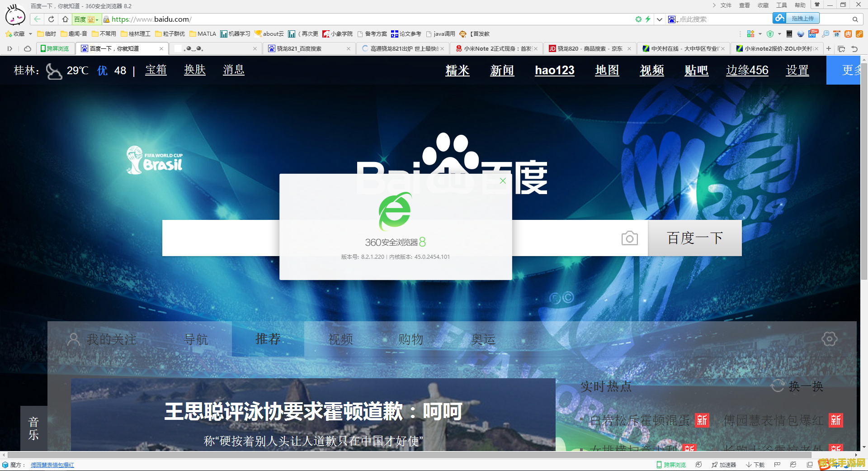Click the magnifier search button in toolbar
The image size is (868, 471).
coord(855,19)
